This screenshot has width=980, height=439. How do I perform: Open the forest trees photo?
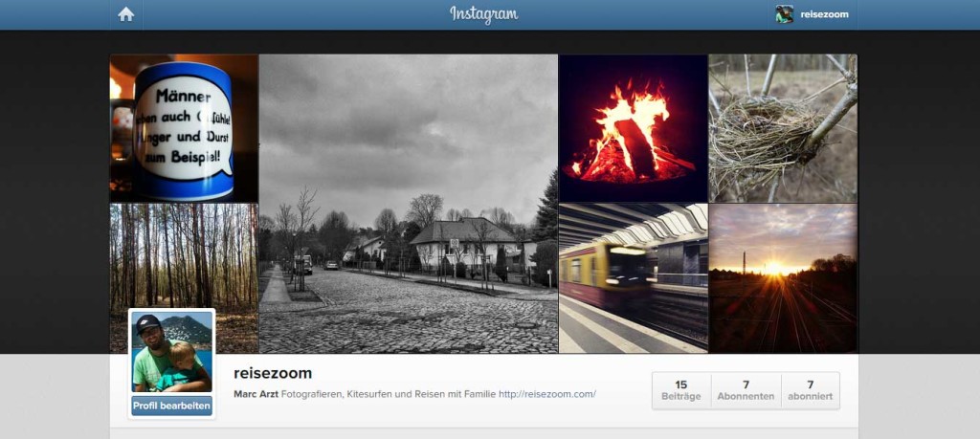click(185, 256)
